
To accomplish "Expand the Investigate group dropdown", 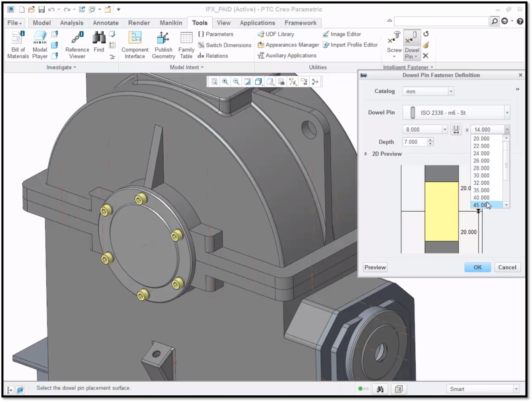I will tap(61, 67).
